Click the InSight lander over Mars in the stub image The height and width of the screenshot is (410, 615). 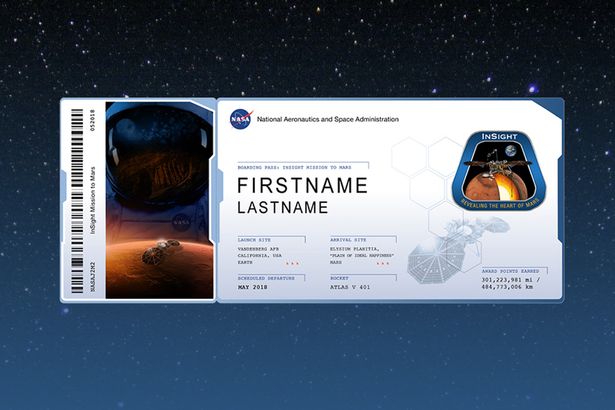point(160,251)
